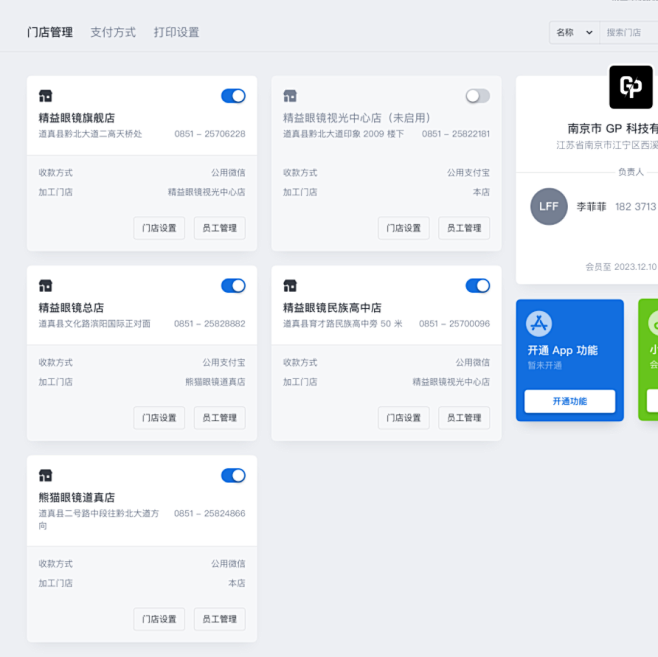Viewport: 658px width, 657px height.
Task: Click 门店设置 for 精益眼镜旗舰店
Action: 159,228
